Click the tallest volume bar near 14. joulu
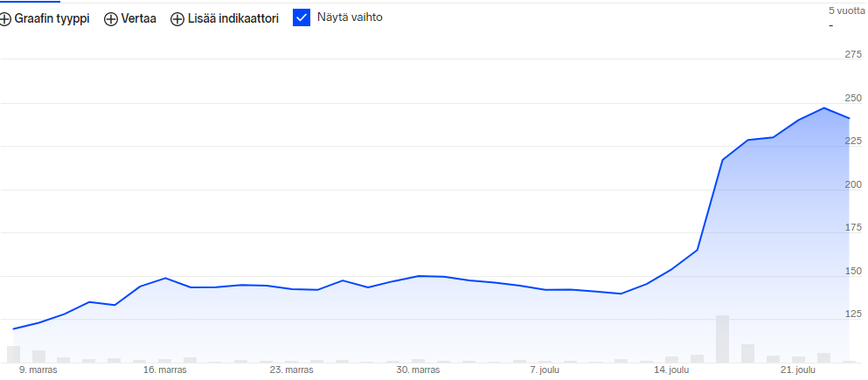 coord(722,339)
